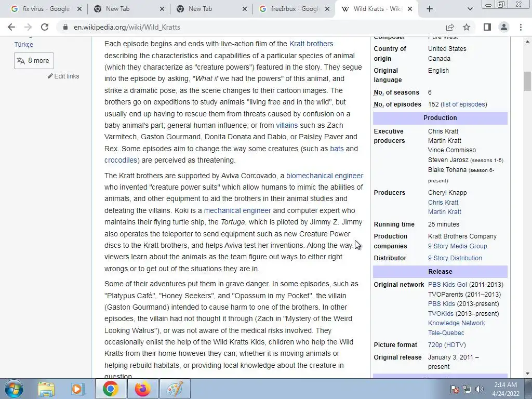Expand the '8 more' languages button
This screenshot has height=399, width=532.
[34, 61]
